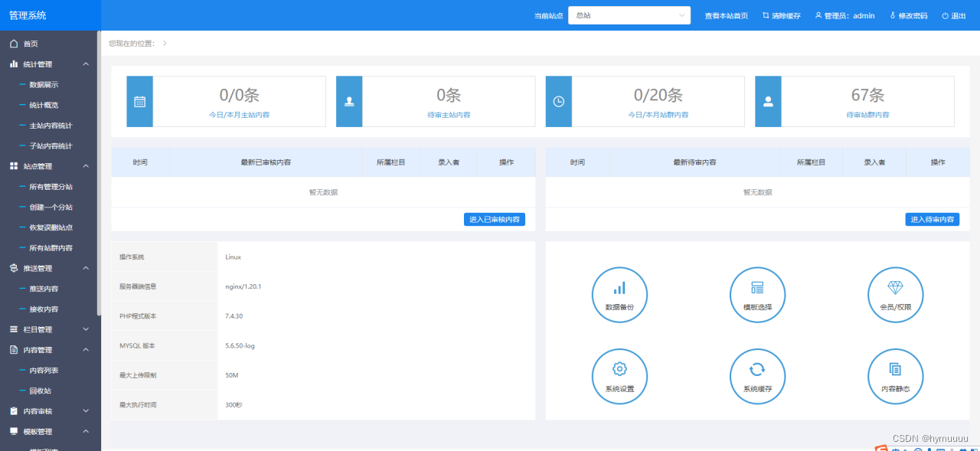Click the 今日/本月站群内容 label
The image size is (980, 451).
click(658, 115)
